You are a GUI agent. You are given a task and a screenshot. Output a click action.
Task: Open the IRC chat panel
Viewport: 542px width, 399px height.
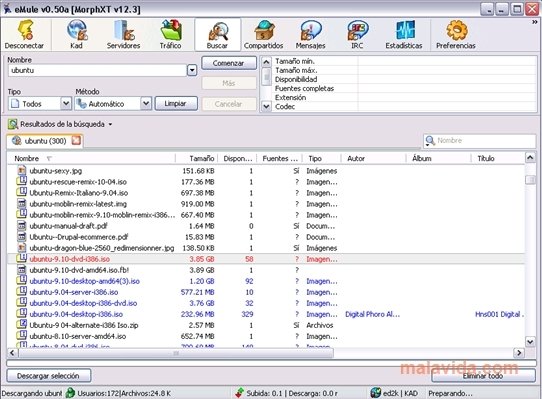[357, 35]
